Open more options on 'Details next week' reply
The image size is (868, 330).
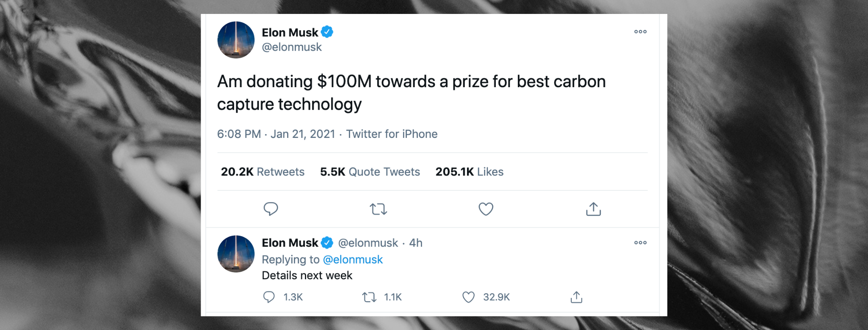pyautogui.click(x=640, y=243)
